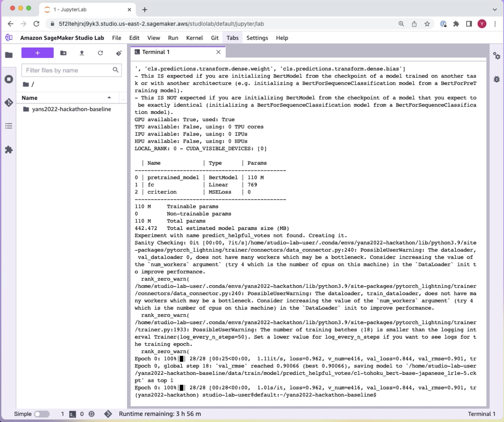Image resolution: width=504 pixels, height=422 pixels.
Task: Open the Git sidebar panel
Action: (x=9, y=103)
